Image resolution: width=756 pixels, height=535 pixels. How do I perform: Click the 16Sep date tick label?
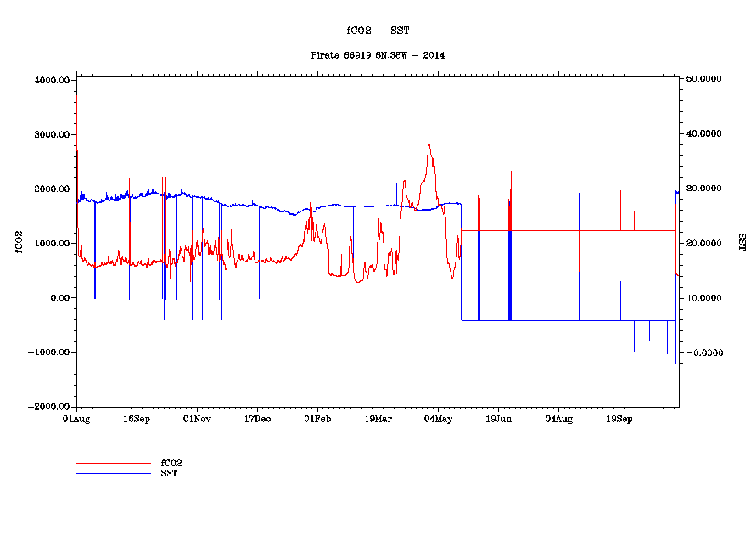[137, 419]
